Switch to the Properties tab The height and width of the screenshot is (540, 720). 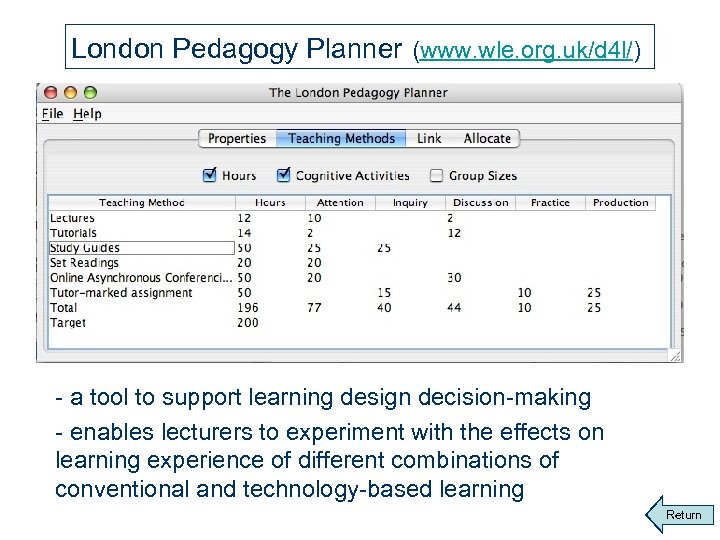pos(237,138)
